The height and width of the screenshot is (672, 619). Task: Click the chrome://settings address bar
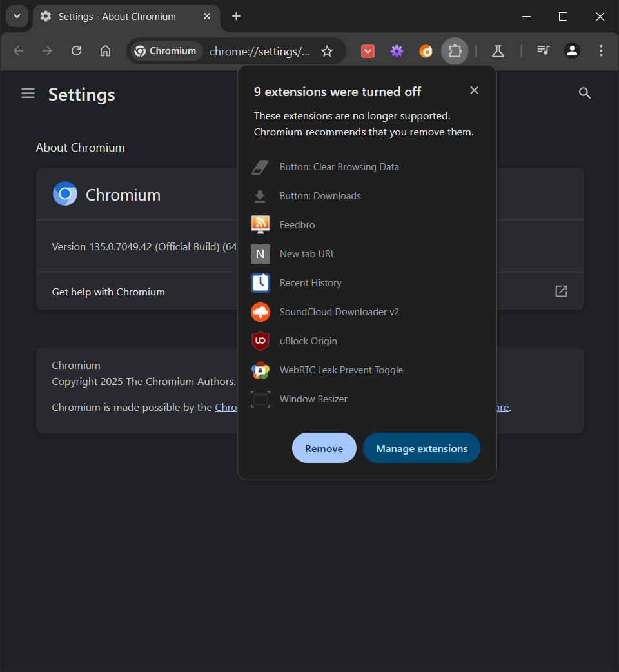260,52
